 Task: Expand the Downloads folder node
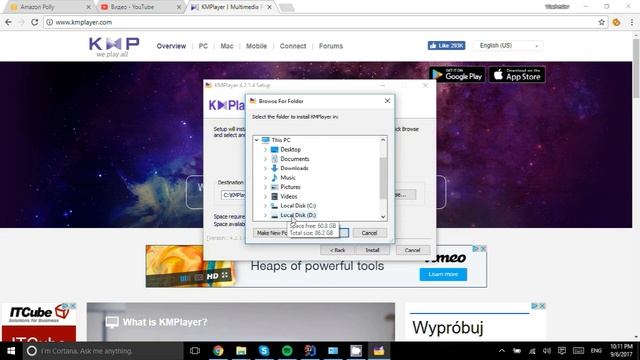point(265,168)
